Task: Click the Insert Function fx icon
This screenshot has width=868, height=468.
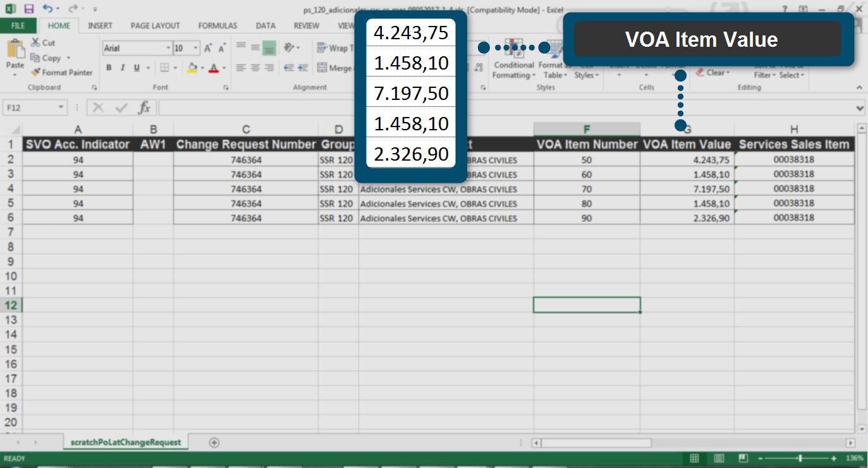Action: pyautogui.click(x=144, y=108)
